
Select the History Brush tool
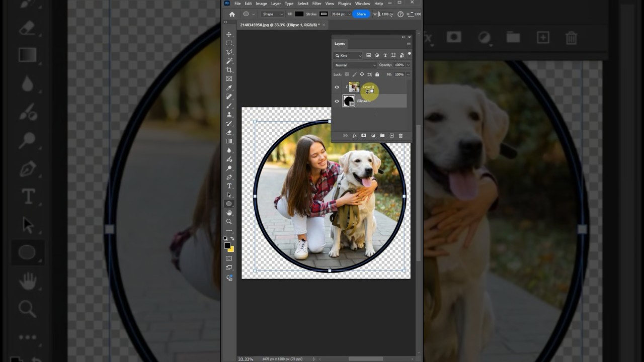click(229, 124)
